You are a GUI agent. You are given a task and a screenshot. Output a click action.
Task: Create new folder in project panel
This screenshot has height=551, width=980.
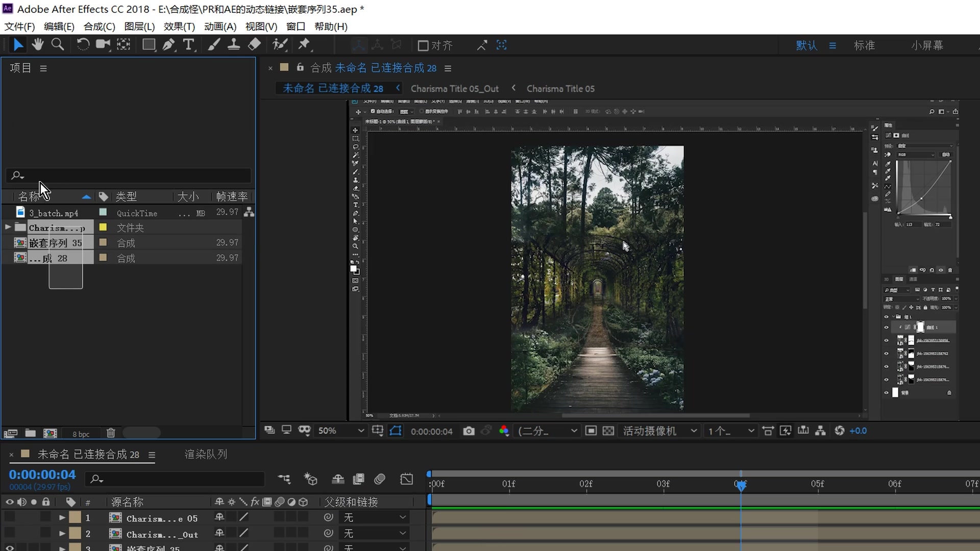coord(31,433)
